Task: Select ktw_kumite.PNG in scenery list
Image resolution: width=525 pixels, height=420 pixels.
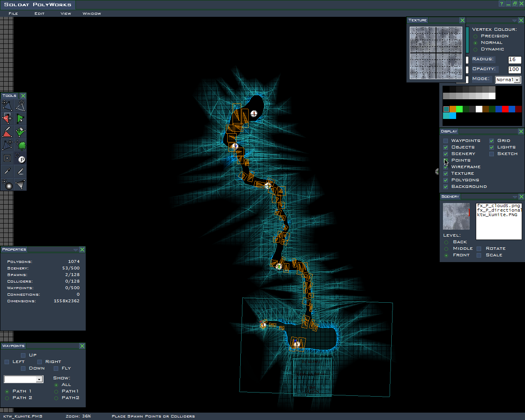Action: pos(497,215)
